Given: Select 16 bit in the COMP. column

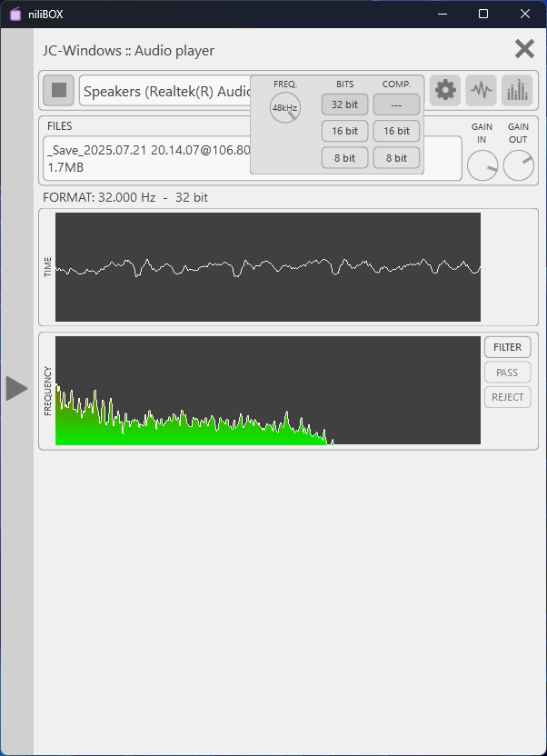Looking at the screenshot, I should click(x=397, y=131).
